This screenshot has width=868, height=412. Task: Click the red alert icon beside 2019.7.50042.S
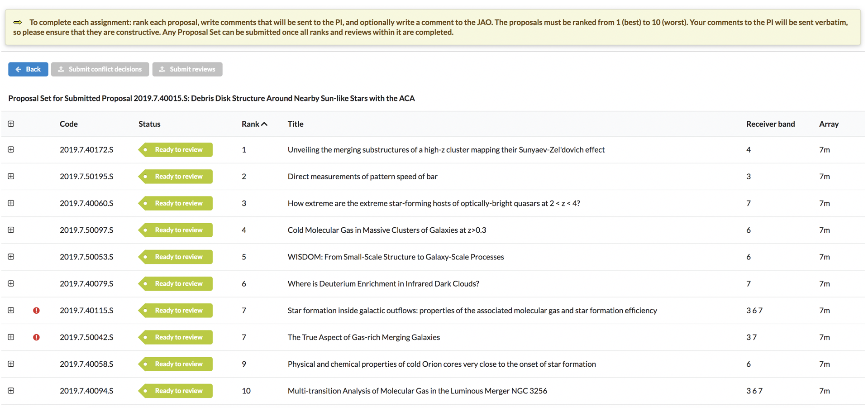pyautogui.click(x=36, y=337)
